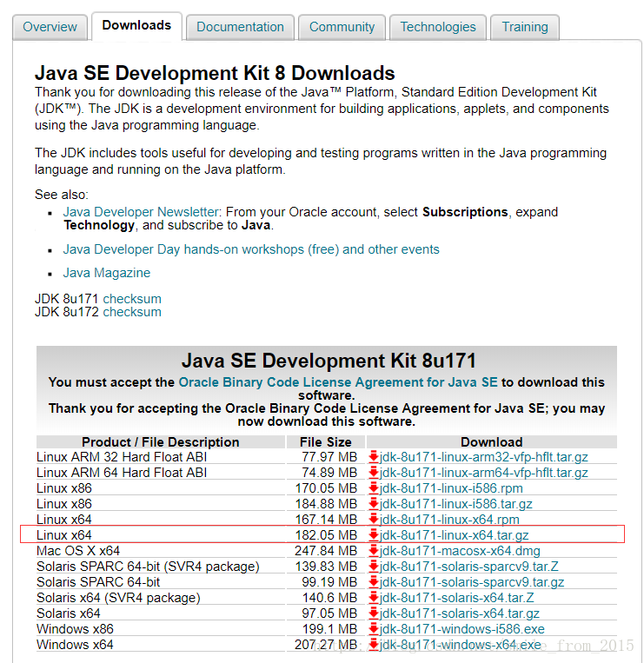Click the Mac OS X x64 description cell
The image size is (644, 663).
pos(161,551)
